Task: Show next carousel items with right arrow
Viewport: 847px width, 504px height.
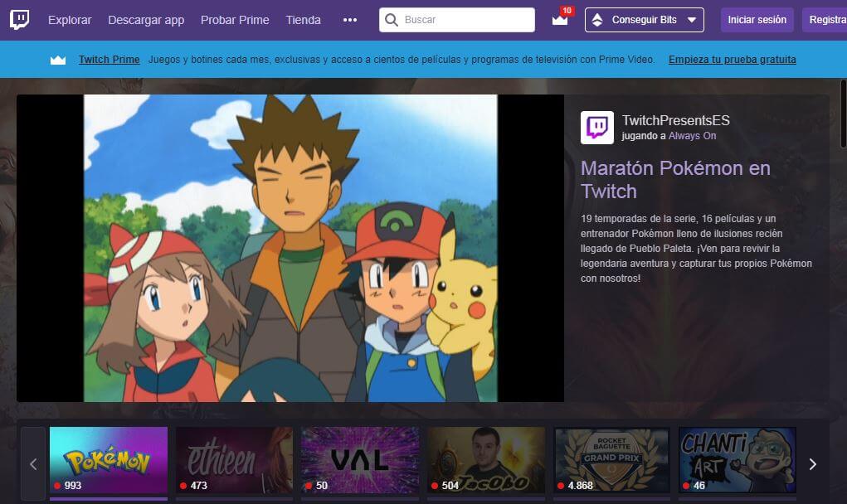Action: point(812,464)
